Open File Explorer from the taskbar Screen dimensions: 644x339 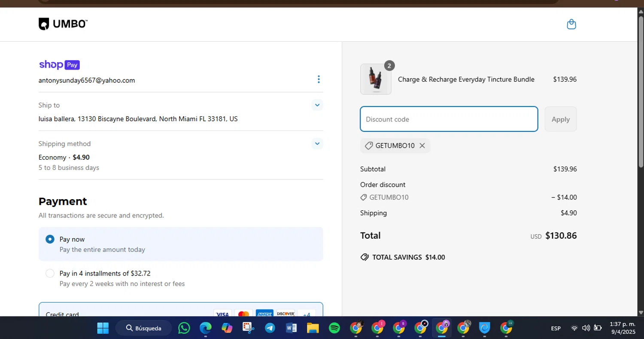coord(313,328)
